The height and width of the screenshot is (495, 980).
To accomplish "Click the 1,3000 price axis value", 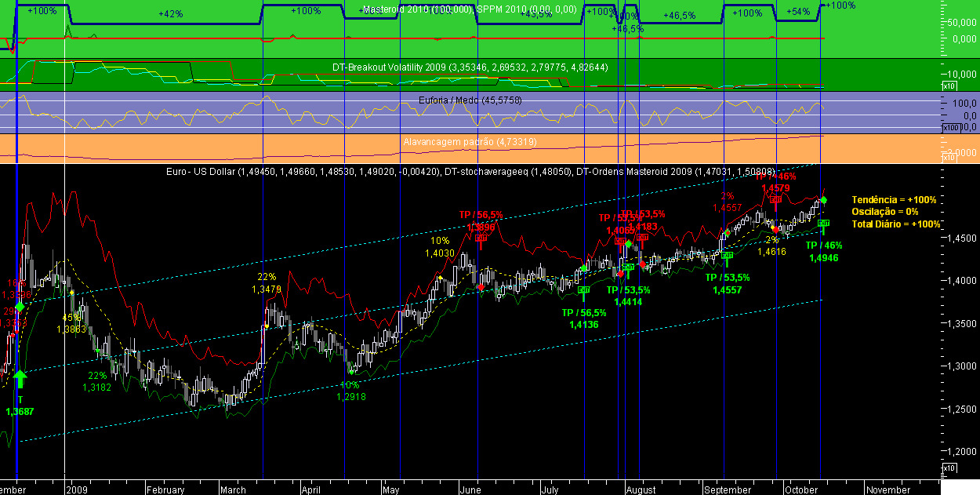I will click(x=964, y=367).
